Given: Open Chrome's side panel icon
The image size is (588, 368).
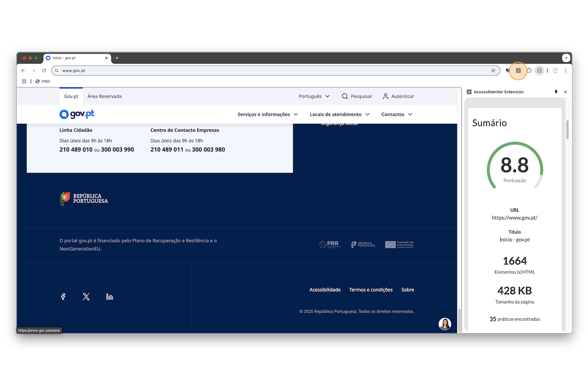Looking at the screenshot, I should click(x=539, y=70).
